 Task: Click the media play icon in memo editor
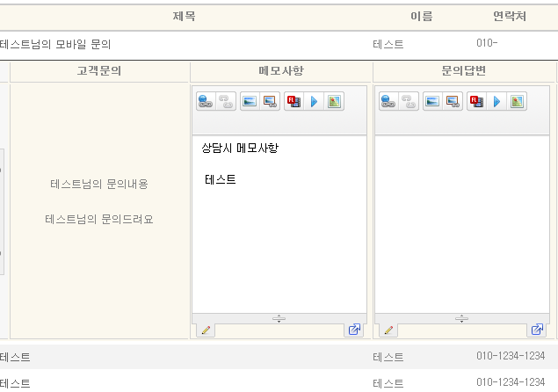point(314,101)
